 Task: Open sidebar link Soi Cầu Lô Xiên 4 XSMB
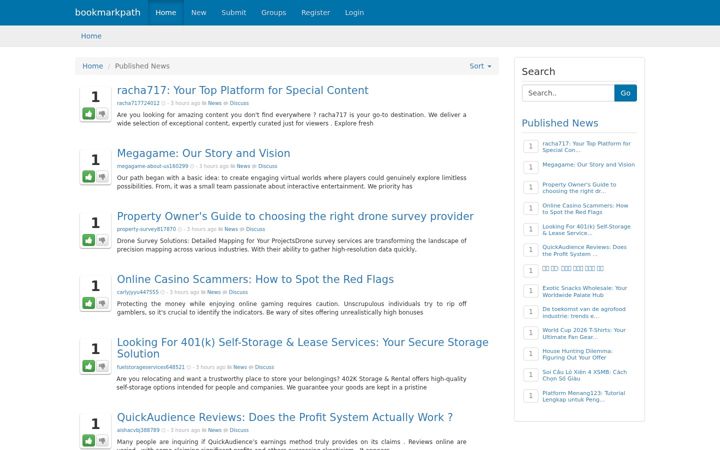tap(585, 376)
